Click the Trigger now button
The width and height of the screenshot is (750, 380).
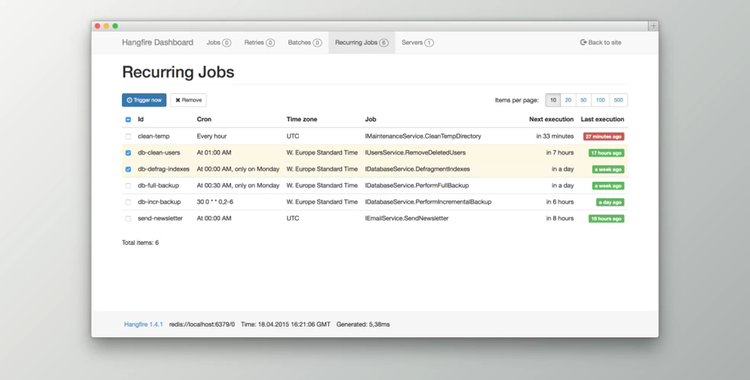(x=144, y=100)
